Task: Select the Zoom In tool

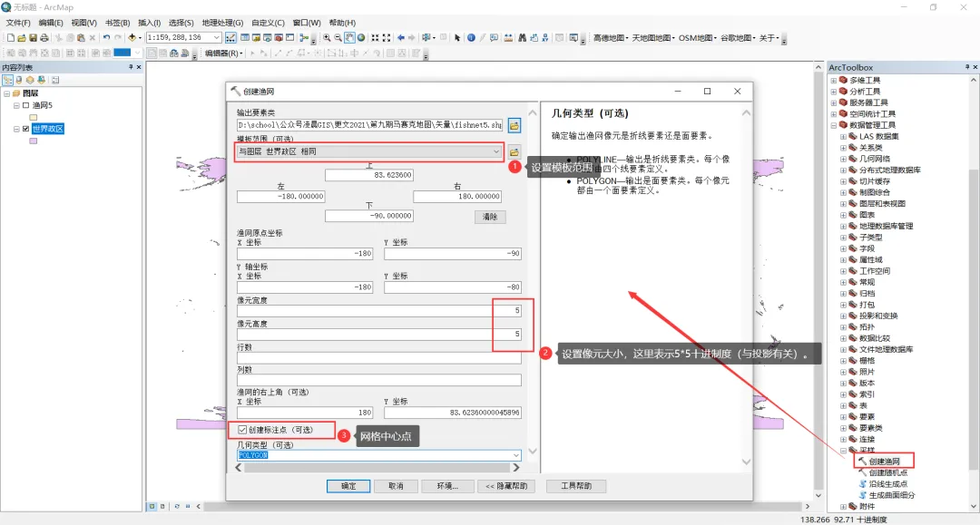Action: (327, 38)
